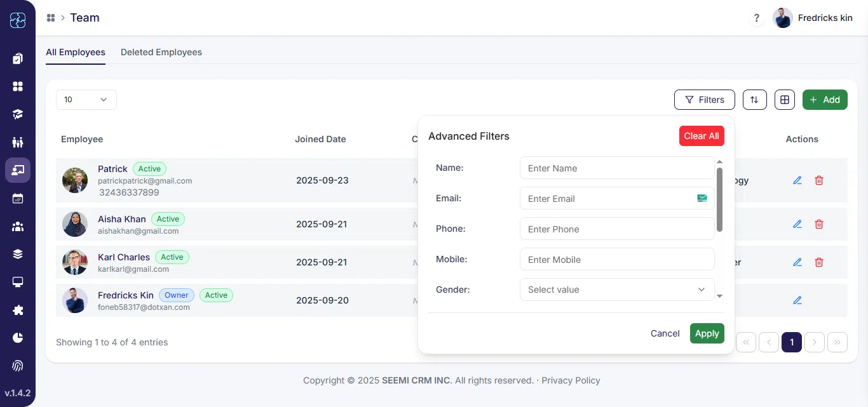Image resolution: width=868 pixels, height=407 pixels.
Task: Open the pie chart icon in sidebar
Action: pyautogui.click(x=18, y=338)
